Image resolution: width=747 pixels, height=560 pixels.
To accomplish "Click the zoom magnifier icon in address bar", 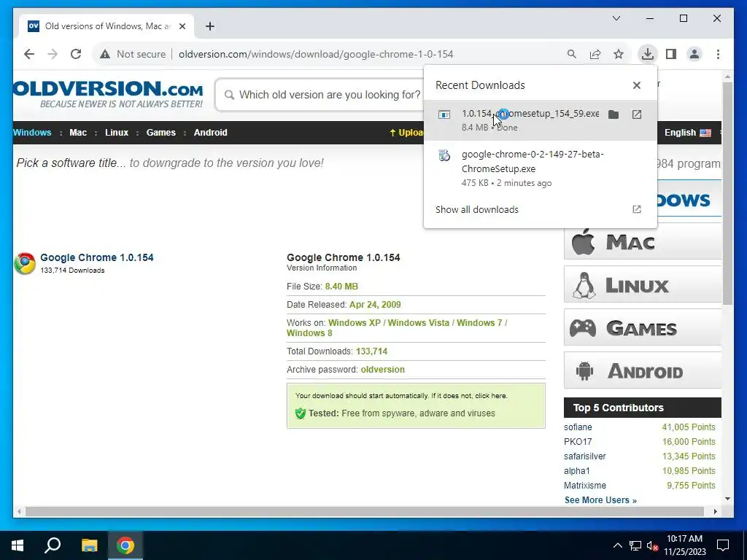I will (x=572, y=54).
